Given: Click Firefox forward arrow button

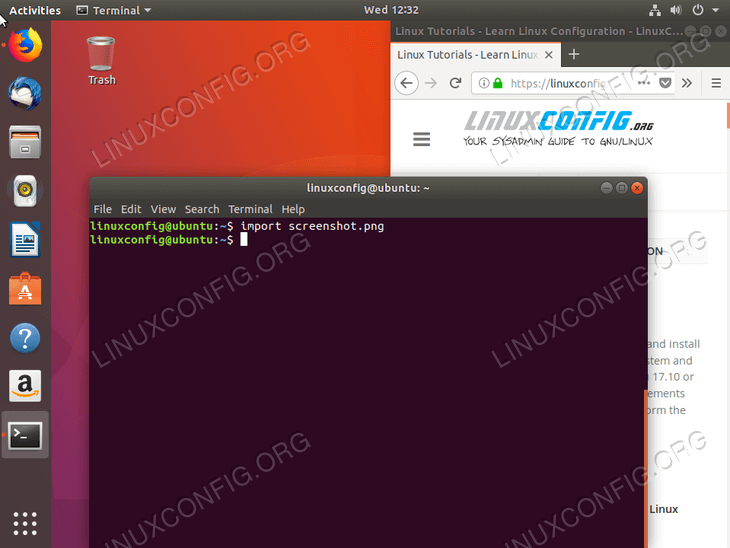Looking at the screenshot, I should click(431, 83).
